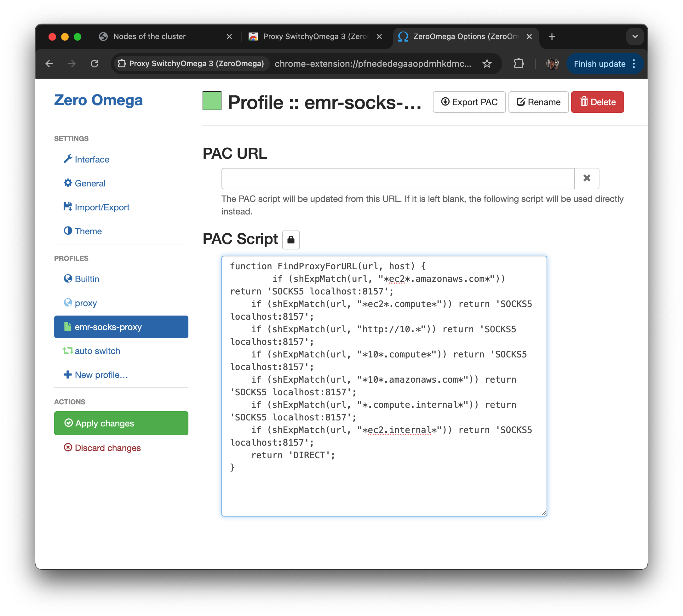Screen dimensions: 683x616
Task: Delete the current profile
Action: pos(597,102)
